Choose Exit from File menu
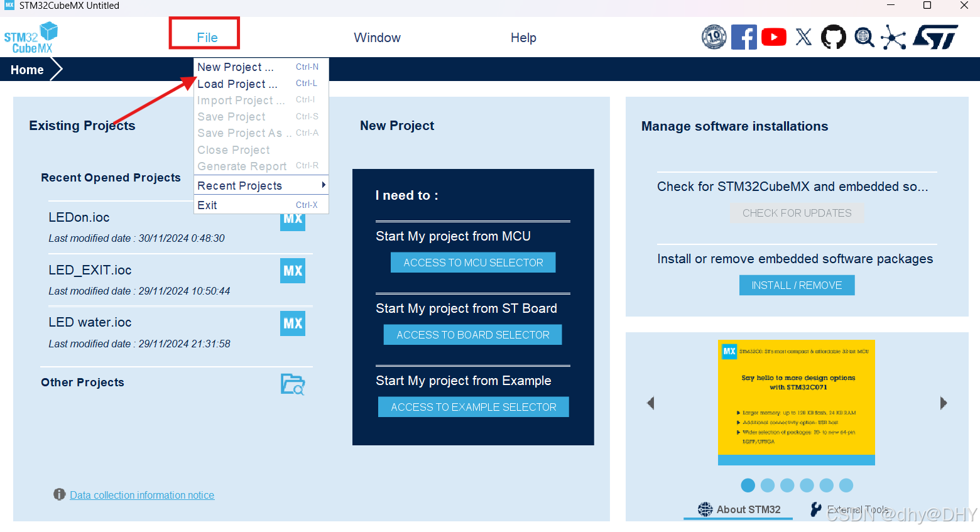This screenshot has width=980, height=532. 261,205
